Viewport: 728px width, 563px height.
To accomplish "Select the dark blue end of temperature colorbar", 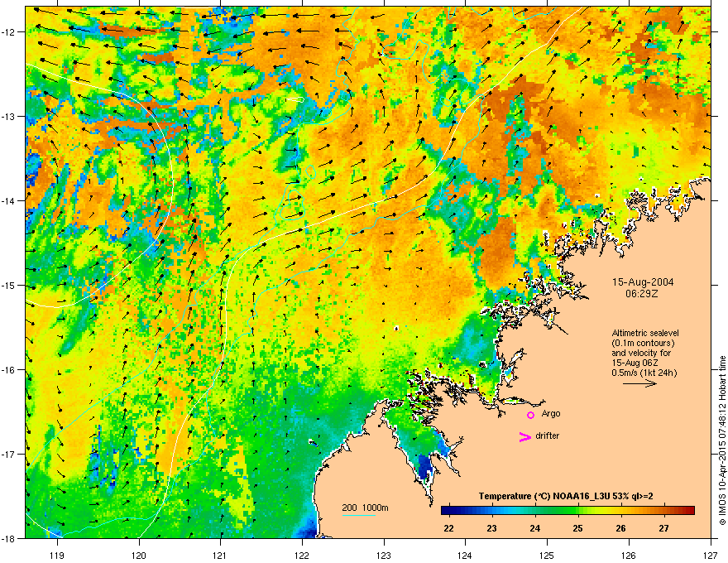I will click(446, 511).
